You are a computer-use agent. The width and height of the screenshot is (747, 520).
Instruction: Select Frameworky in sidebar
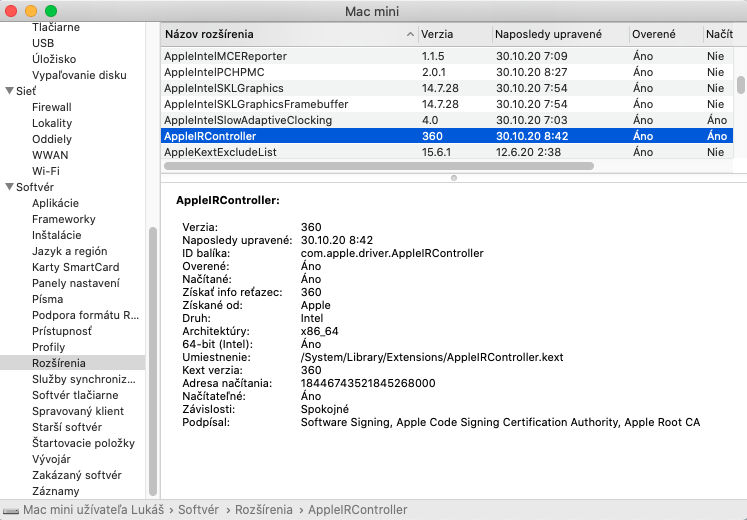pos(63,219)
